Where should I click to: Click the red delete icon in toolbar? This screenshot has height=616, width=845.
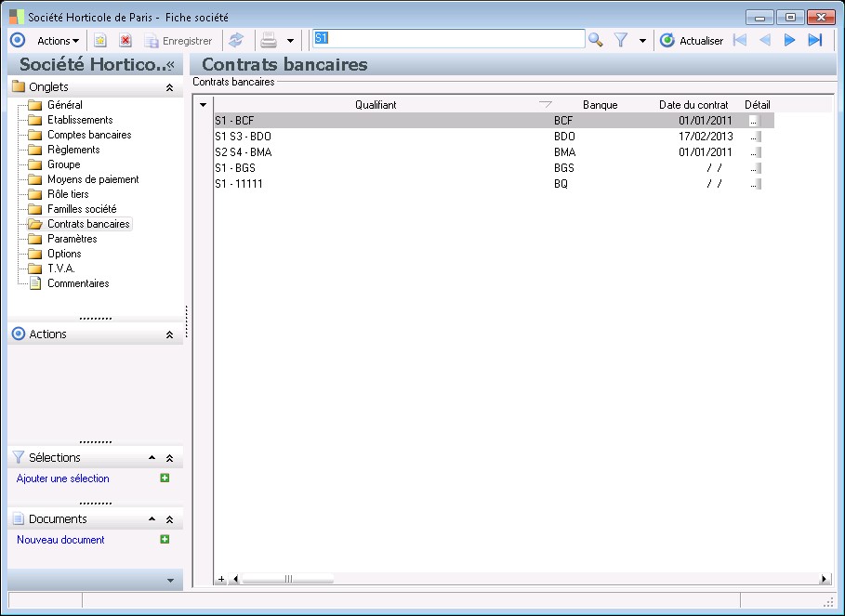coord(125,40)
